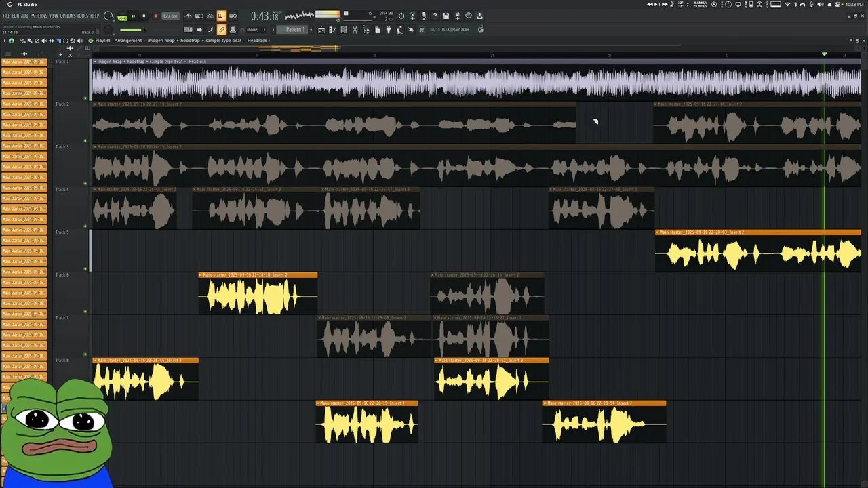Click the step editing arrow icon
This screenshot has width=868, height=488.
click(199, 30)
